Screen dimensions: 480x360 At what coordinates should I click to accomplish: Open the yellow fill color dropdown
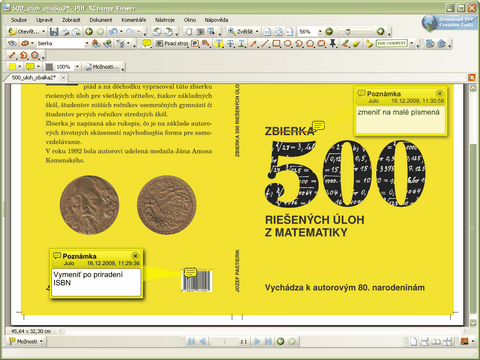[x=19, y=67]
